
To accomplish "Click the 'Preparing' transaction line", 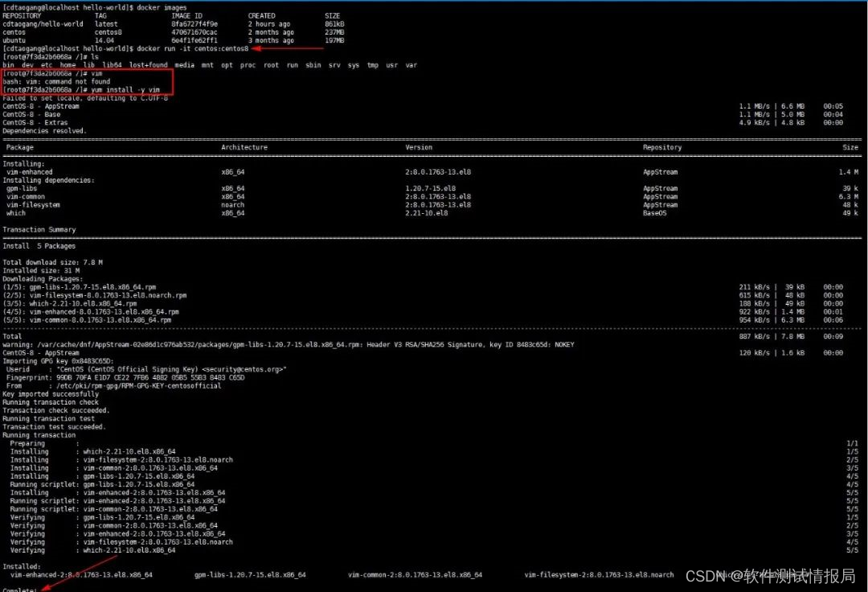I will (x=44, y=443).
